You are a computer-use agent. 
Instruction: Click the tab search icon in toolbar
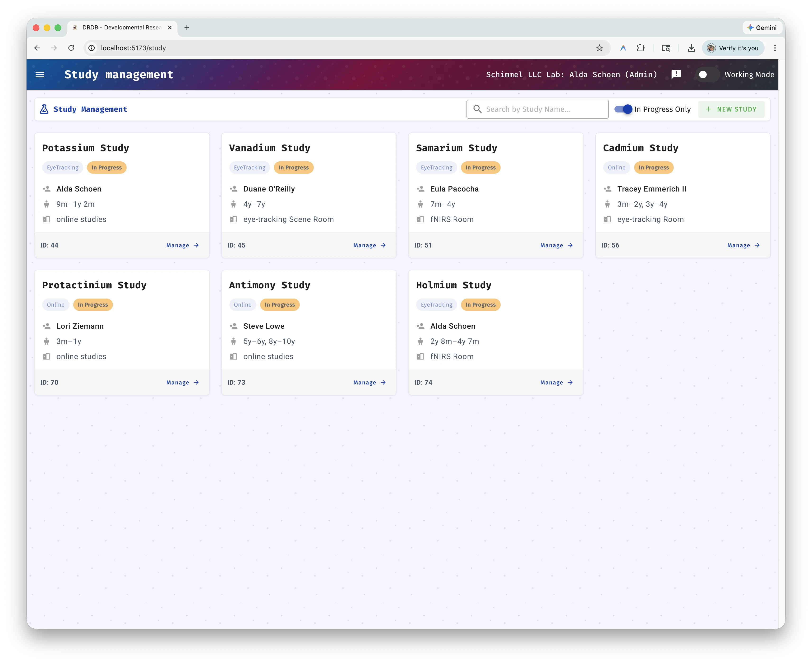click(x=666, y=48)
